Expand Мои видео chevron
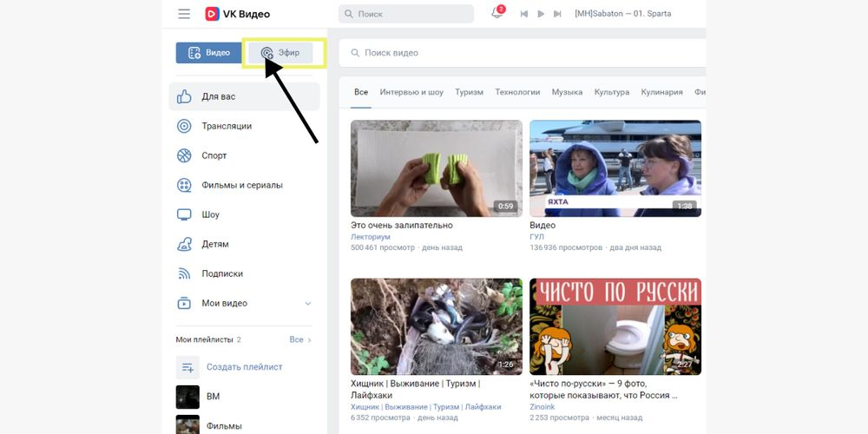 tap(307, 304)
